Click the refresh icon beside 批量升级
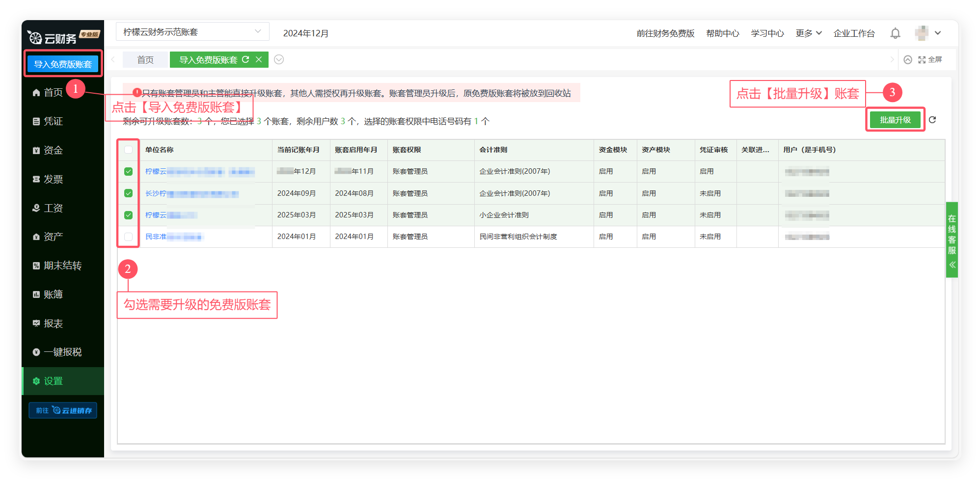Image resolution: width=980 pixels, height=479 pixels. pyautogui.click(x=932, y=120)
